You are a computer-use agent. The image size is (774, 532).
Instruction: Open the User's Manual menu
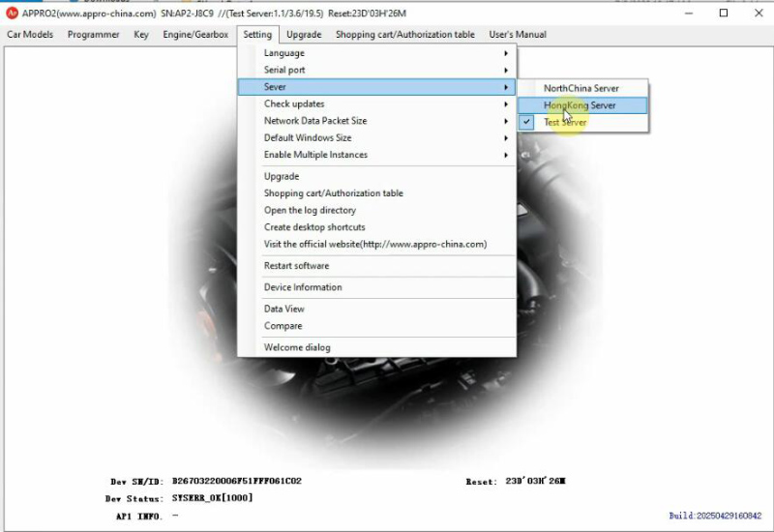coord(518,35)
